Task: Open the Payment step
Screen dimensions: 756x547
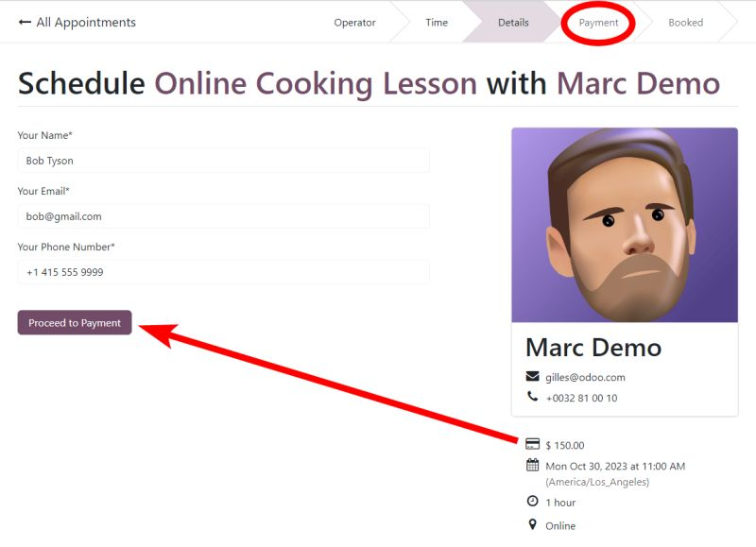Action: pyautogui.click(x=598, y=23)
